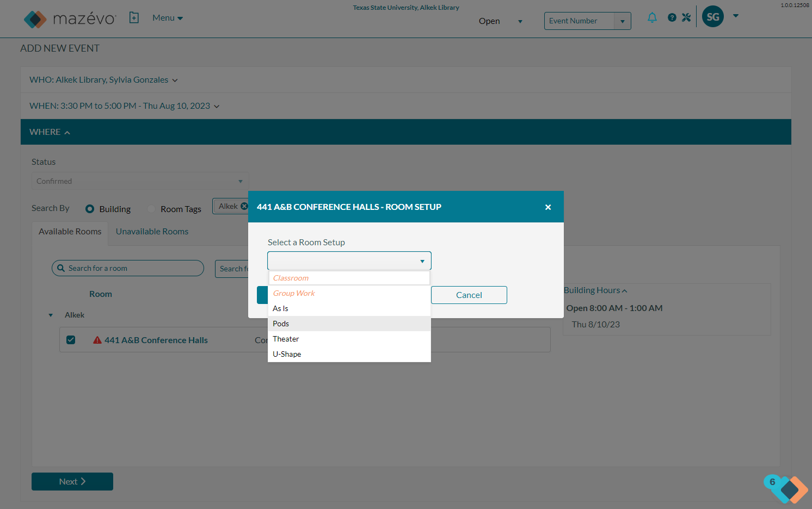The image size is (812, 509).
Task: Close the Room Setup dialog
Action: pos(548,207)
